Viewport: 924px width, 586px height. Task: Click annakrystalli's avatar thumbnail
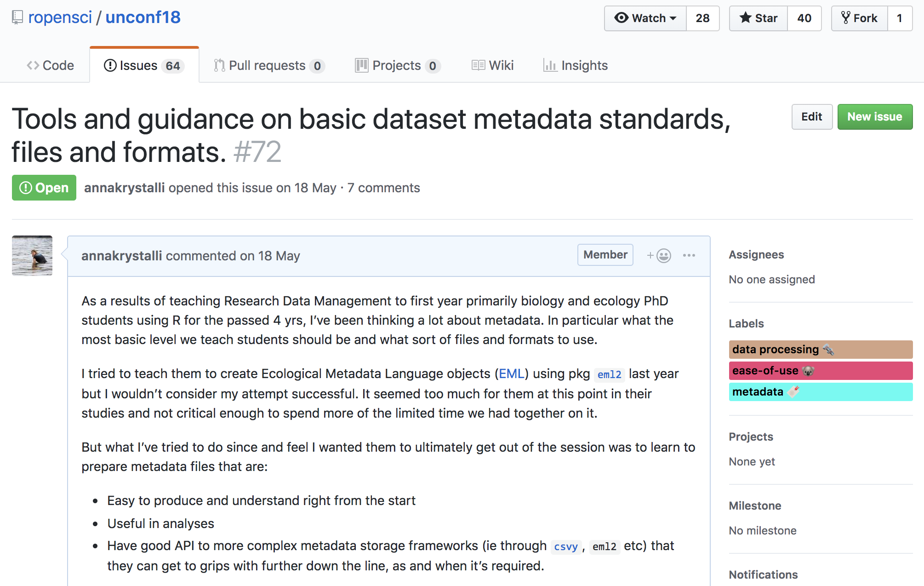point(32,256)
